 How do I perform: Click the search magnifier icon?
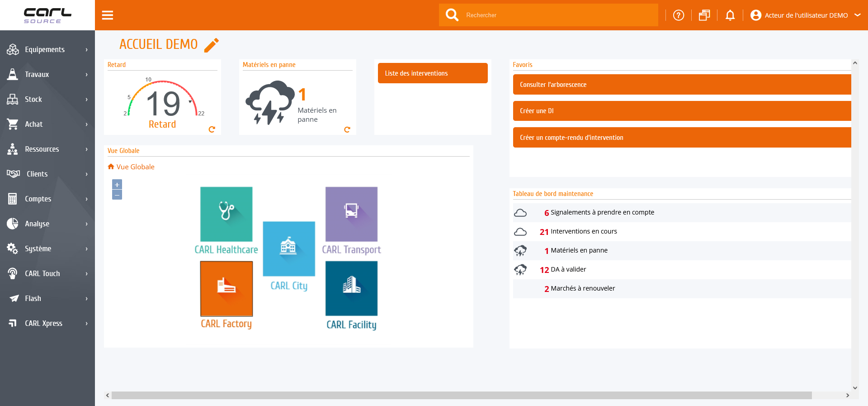tap(452, 15)
